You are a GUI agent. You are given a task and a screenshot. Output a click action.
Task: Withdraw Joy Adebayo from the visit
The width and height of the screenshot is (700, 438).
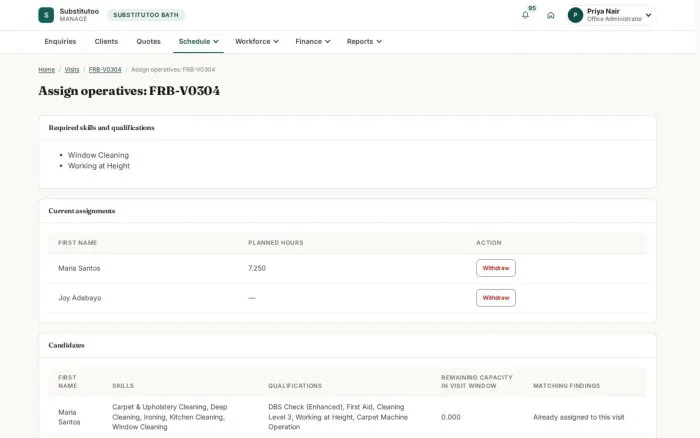[496, 298]
